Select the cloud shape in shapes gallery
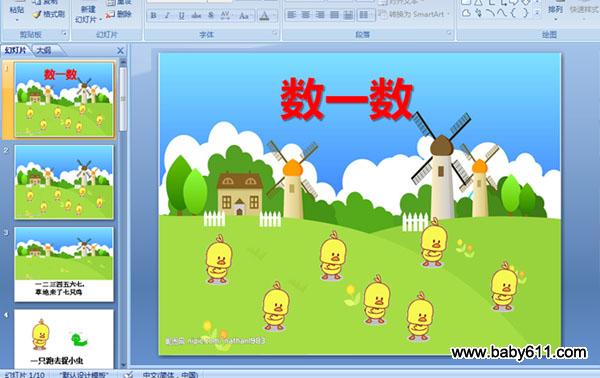This screenshot has height=378, width=600. click(x=466, y=13)
